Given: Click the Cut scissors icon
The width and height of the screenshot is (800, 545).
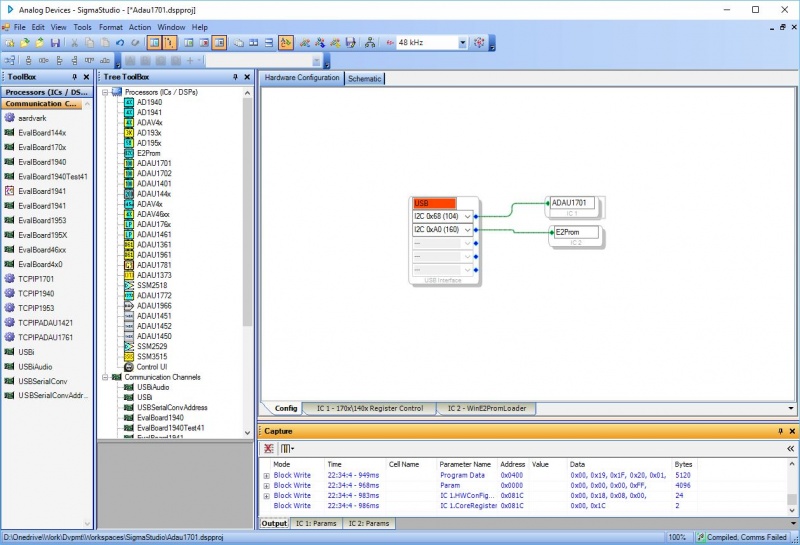Looking at the screenshot, I should [x=74, y=43].
